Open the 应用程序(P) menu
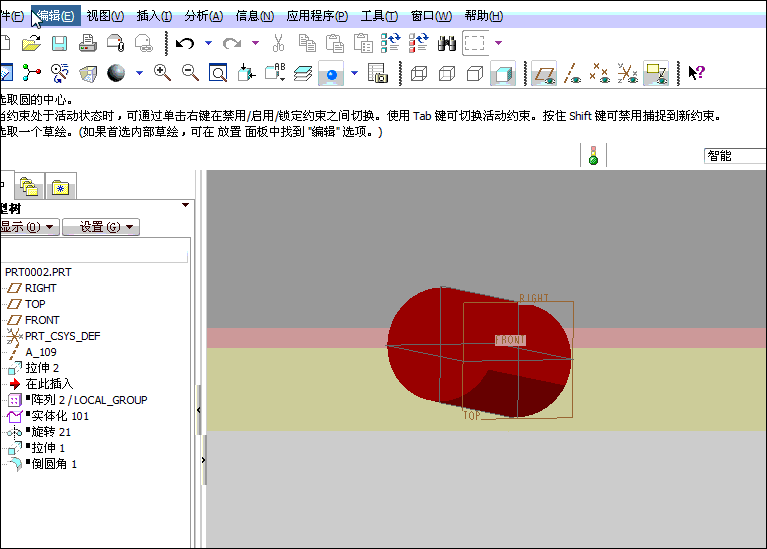767x549 pixels. pyautogui.click(x=317, y=16)
